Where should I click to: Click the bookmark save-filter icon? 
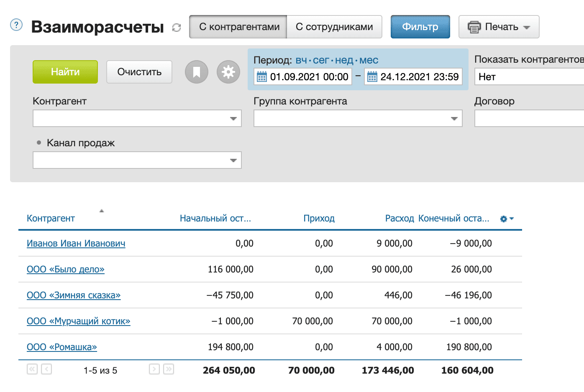coord(196,72)
